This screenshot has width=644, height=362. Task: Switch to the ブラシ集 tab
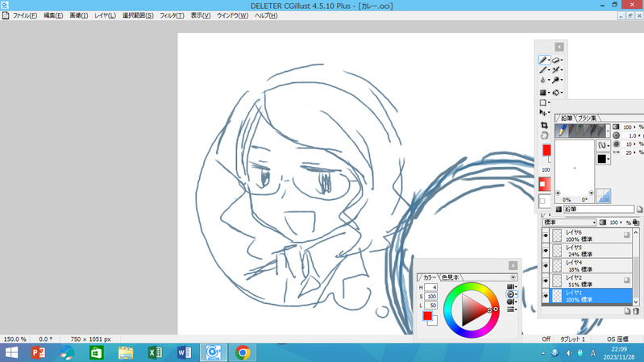pyautogui.click(x=587, y=119)
